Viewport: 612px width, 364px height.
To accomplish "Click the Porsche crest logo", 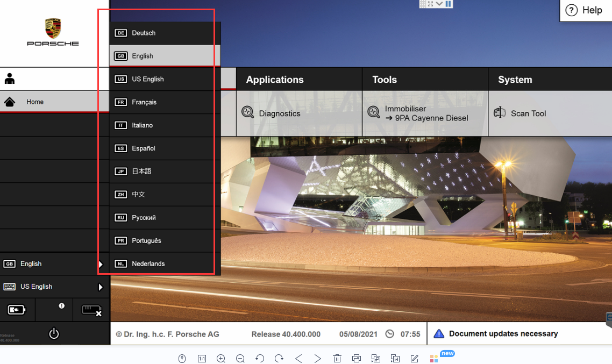I will (x=53, y=28).
